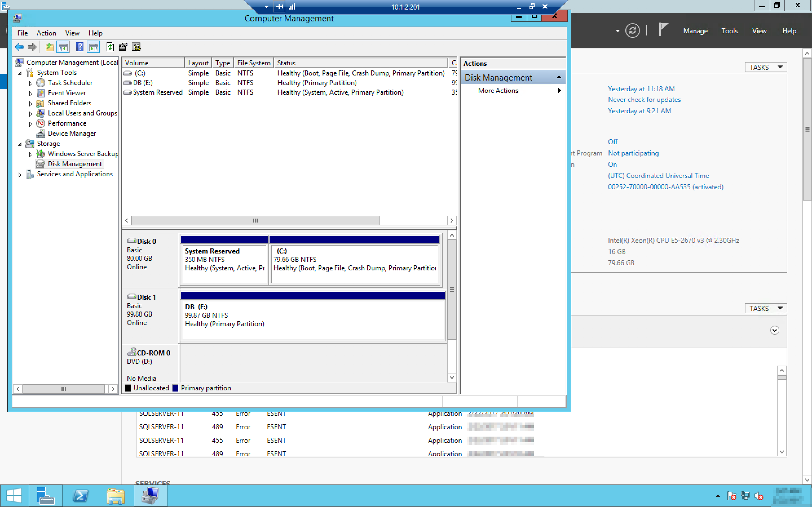Click Server Manager refresh circular icon
This screenshot has width=812, height=507.
[x=632, y=31]
